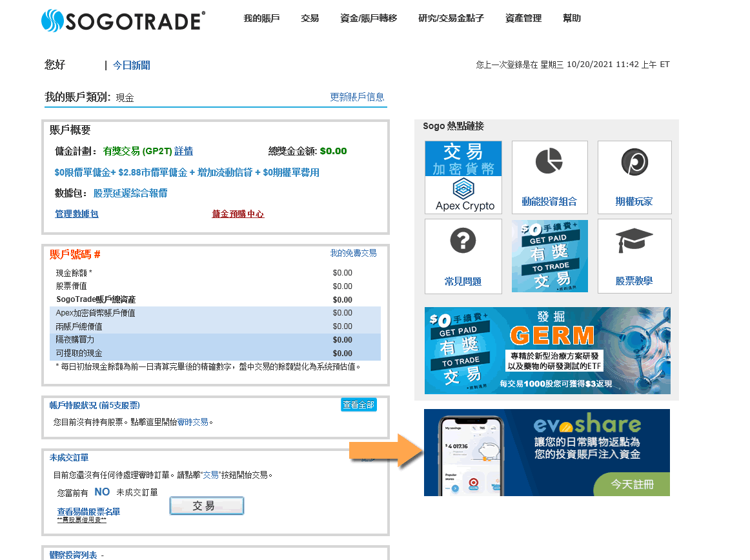Open the 詳情 commission plan details link
750x560 pixels.
tap(184, 151)
